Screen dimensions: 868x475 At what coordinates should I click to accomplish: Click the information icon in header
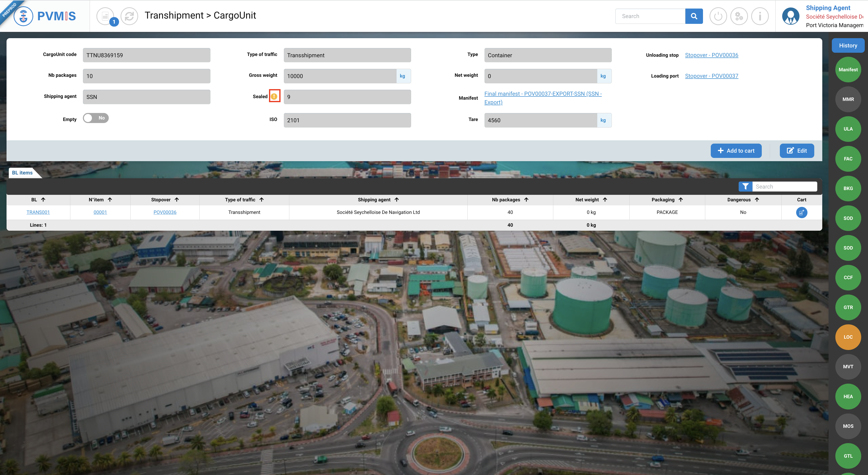tap(759, 16)
